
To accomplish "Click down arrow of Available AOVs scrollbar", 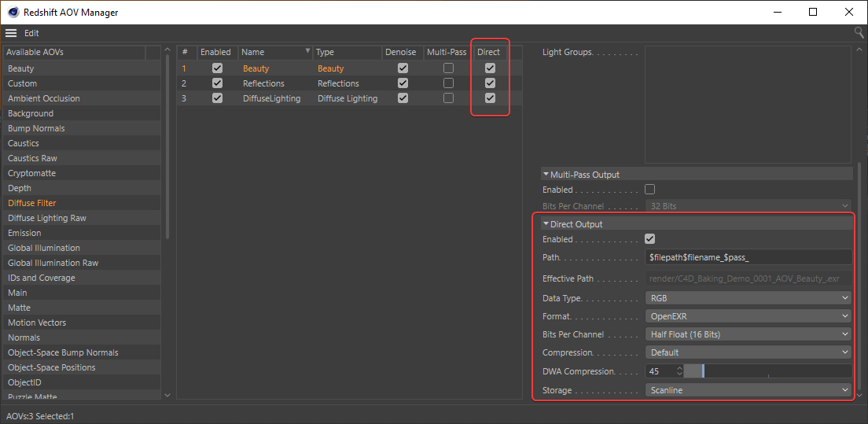I will pyautogui.click(x=167, y=395).
